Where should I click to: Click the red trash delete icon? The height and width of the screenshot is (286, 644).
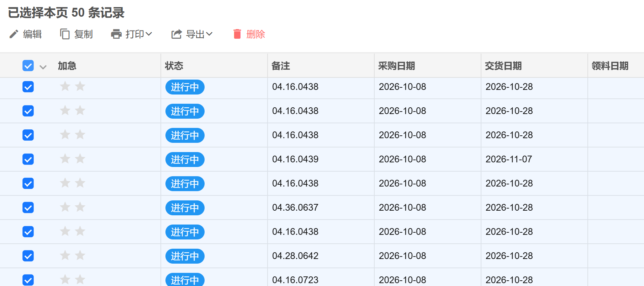[x=237, y=34]
